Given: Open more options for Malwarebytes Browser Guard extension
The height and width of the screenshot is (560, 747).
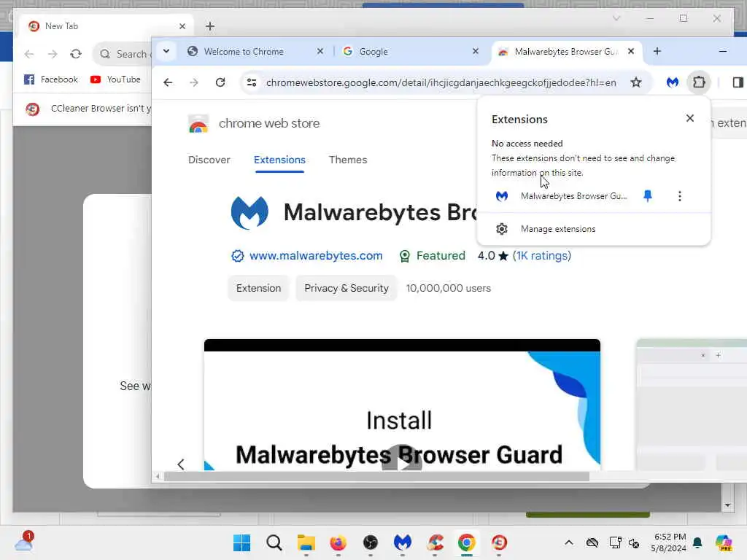Looking at the screenshot, I should (x=680, y=195).
